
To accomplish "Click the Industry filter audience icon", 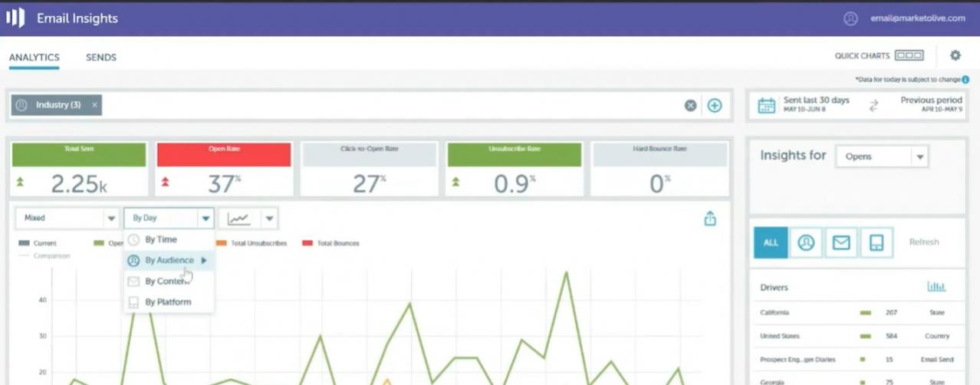I will [x=21, y=105].
